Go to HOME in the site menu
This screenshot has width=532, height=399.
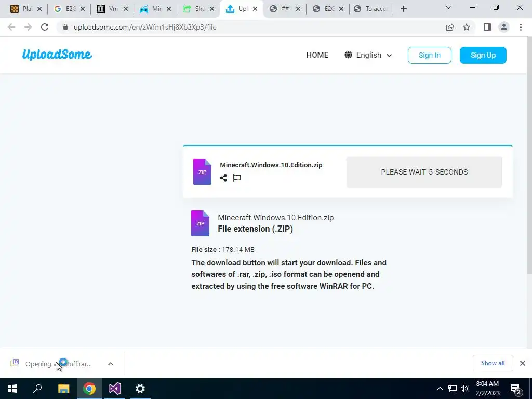(x=317, y=55)
